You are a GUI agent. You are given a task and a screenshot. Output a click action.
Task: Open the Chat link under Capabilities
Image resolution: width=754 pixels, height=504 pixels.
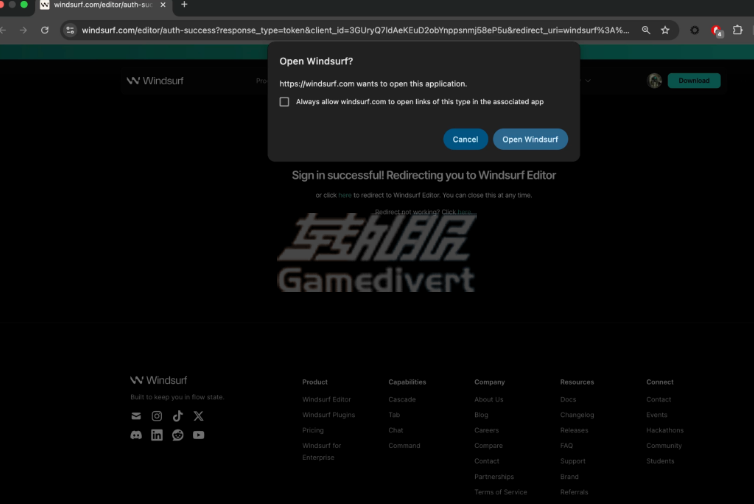(396, 430)
